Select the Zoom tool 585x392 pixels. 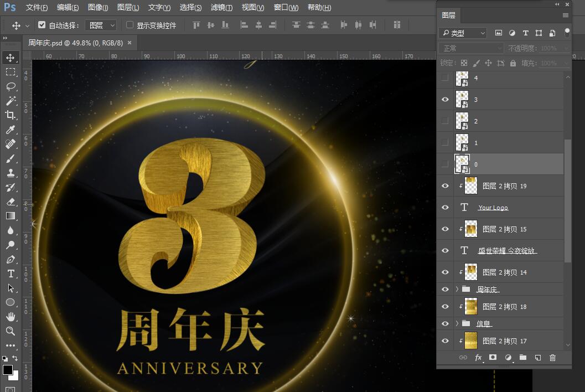point(11,331)
